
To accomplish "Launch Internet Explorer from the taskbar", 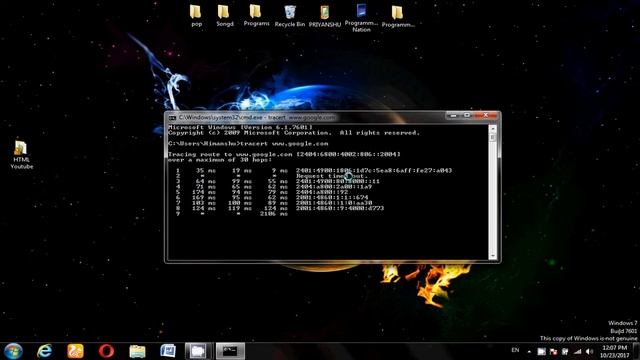I will (x=44, y=351).
